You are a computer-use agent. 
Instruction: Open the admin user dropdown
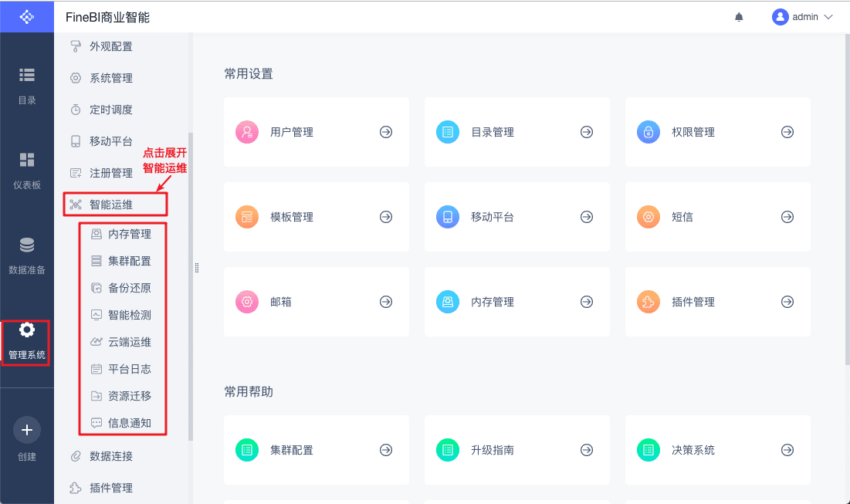[x=803, y=17]
